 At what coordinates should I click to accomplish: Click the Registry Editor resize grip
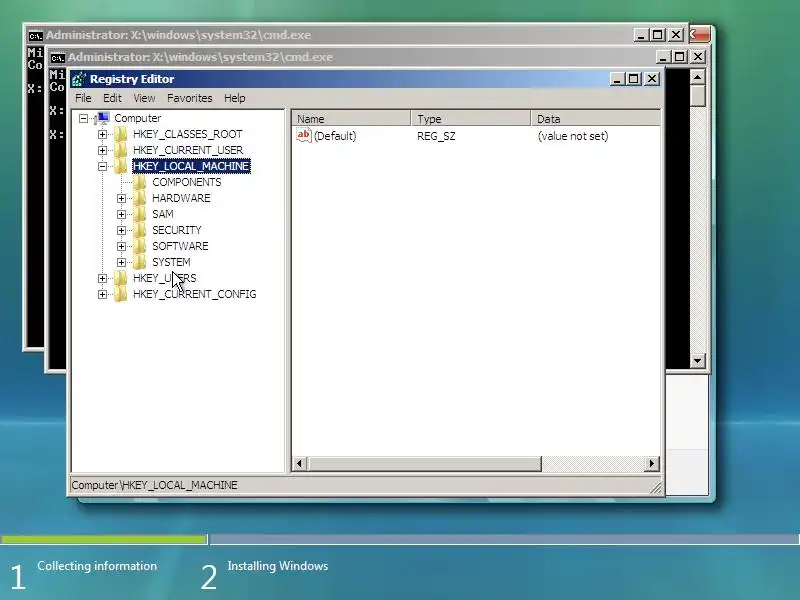pos(656,488)
